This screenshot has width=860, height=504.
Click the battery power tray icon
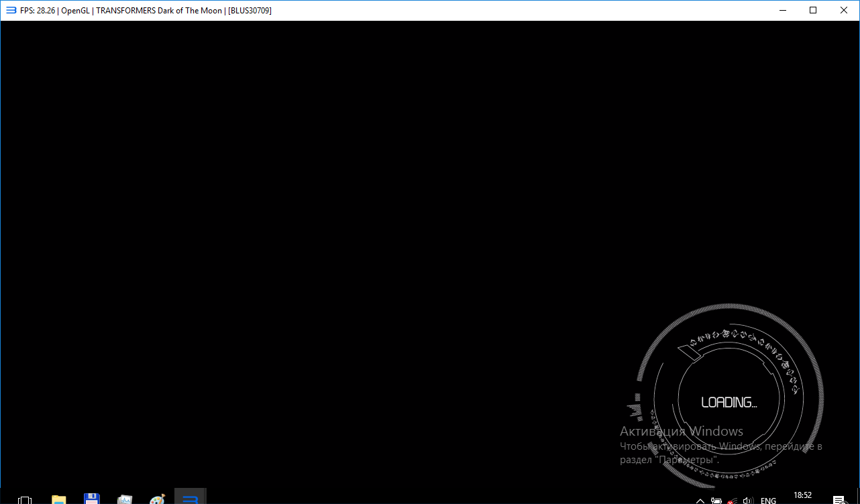pyautogui.click(x=716, y=501)
